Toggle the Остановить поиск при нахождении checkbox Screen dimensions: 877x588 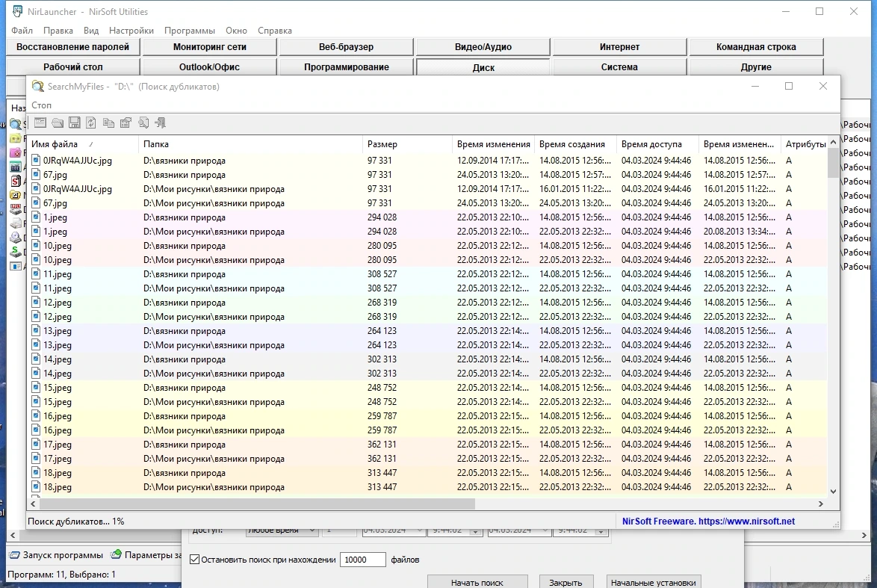[x=195, y=560]
